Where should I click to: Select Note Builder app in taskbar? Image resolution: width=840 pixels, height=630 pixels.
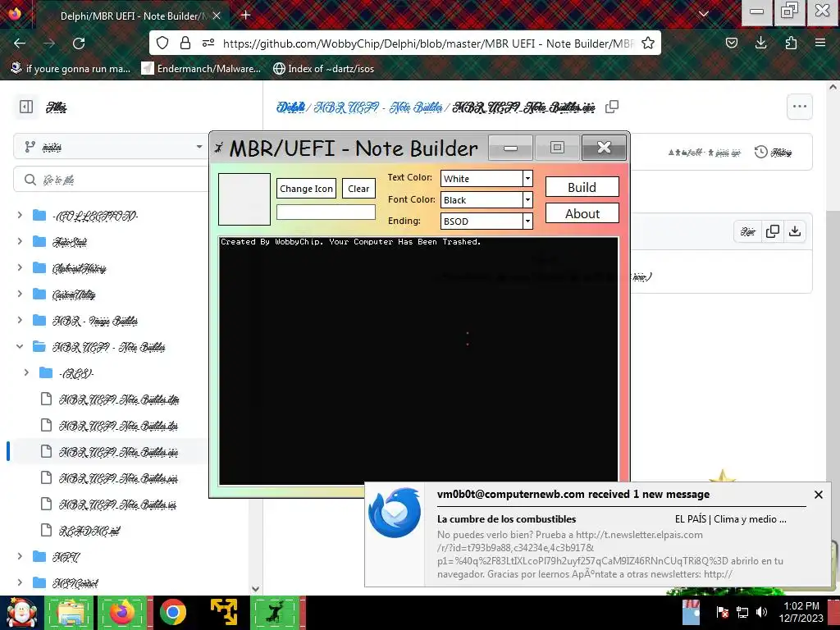pyautogui.click(x=276, y=613)
